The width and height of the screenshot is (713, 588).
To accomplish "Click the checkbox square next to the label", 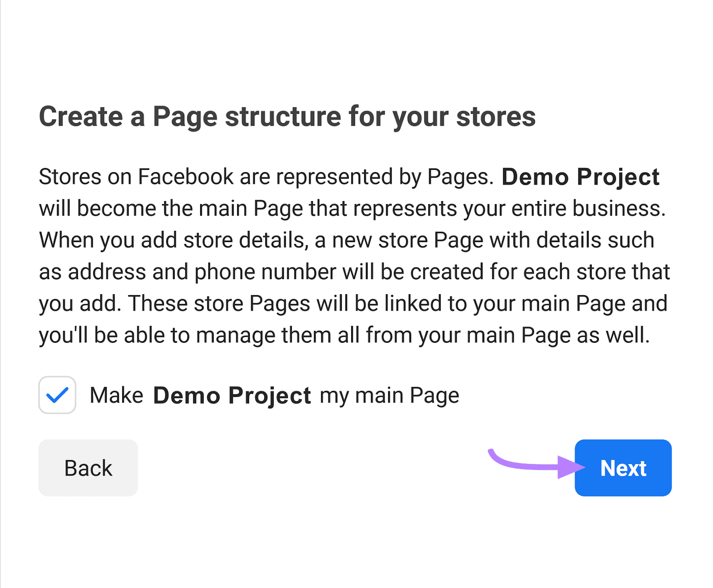I will [57, 394].
